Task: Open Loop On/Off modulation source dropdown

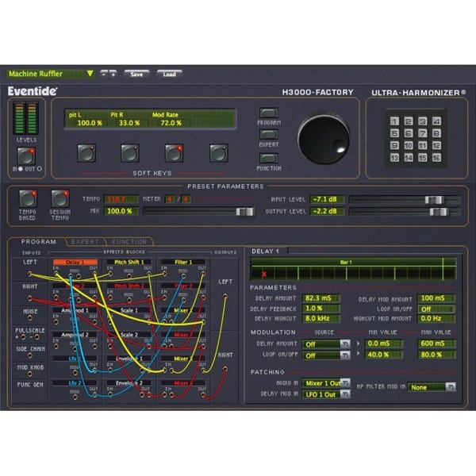Action: 326,355
